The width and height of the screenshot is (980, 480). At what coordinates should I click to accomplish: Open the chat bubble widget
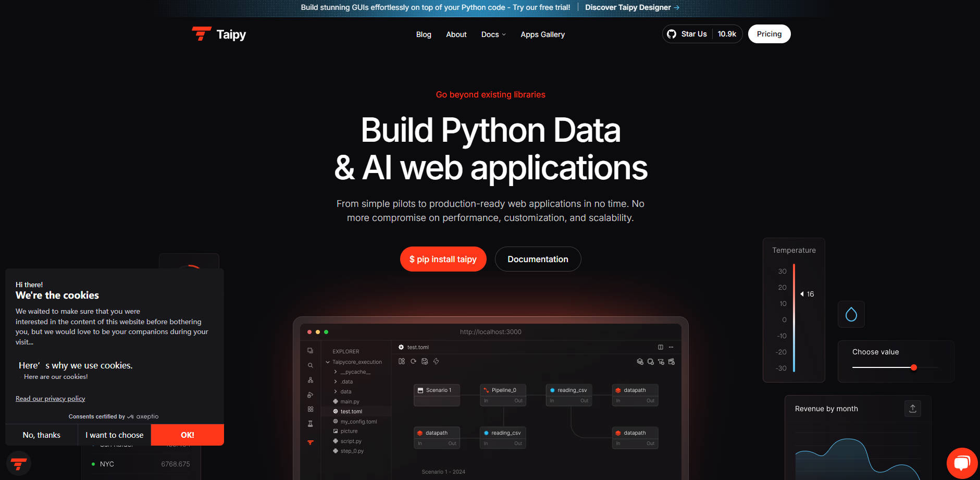[x=962, y=463]
